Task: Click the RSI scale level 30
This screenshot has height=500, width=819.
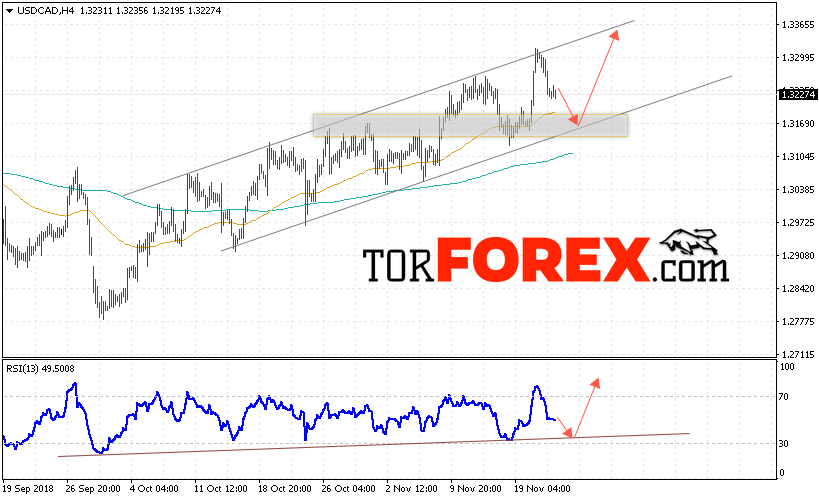Action: pyautogui.click(x=783, y=444)
